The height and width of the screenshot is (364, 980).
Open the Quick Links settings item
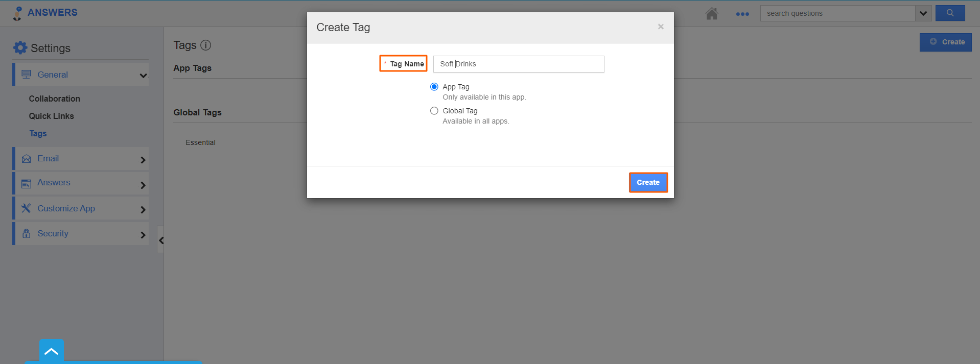pyautogui.click(x=51, y=116)
